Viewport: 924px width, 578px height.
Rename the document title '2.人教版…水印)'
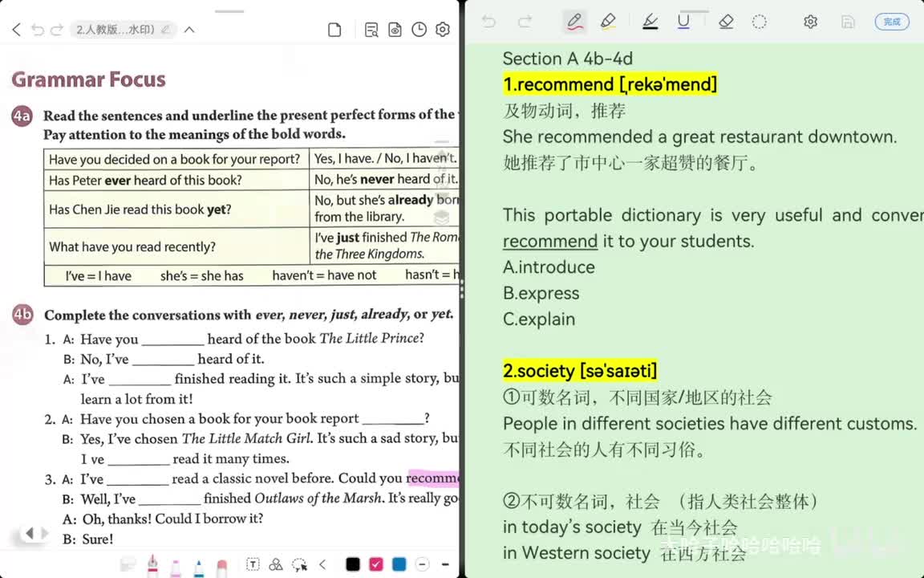click(x=124, y=30)
